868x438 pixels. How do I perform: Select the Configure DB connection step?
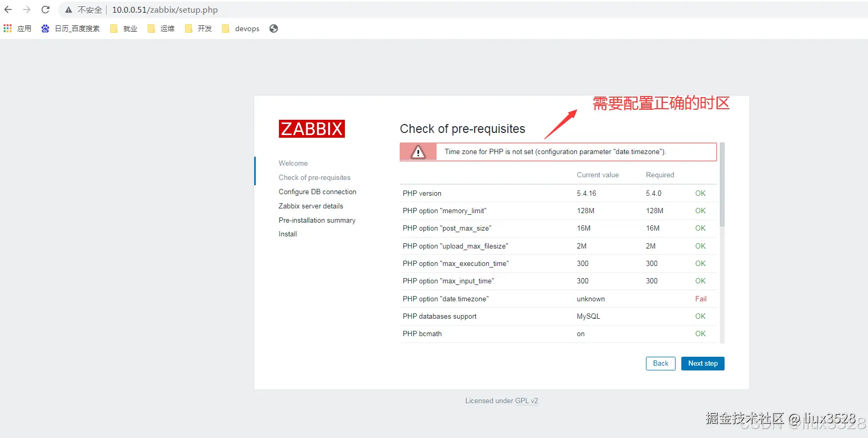pyautogui.click(x=317, y=192)
